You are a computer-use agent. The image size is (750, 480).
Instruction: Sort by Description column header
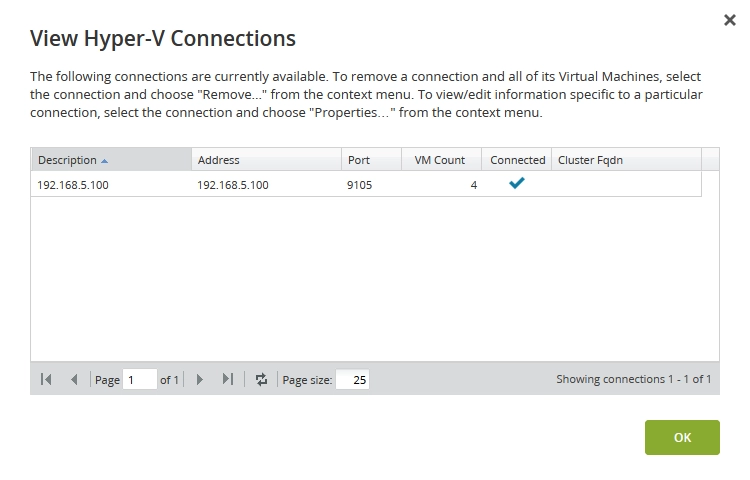[111, 160]
